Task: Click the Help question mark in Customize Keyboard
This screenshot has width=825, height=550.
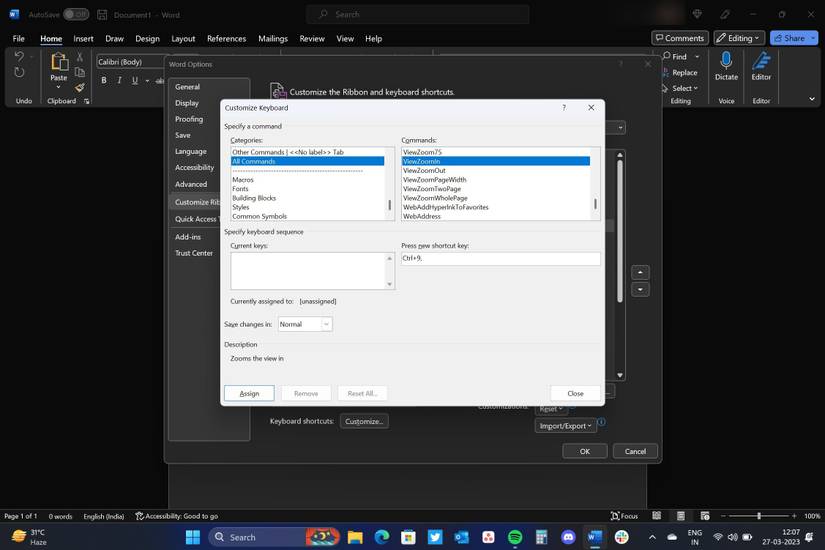Action: tap(564, 108)
